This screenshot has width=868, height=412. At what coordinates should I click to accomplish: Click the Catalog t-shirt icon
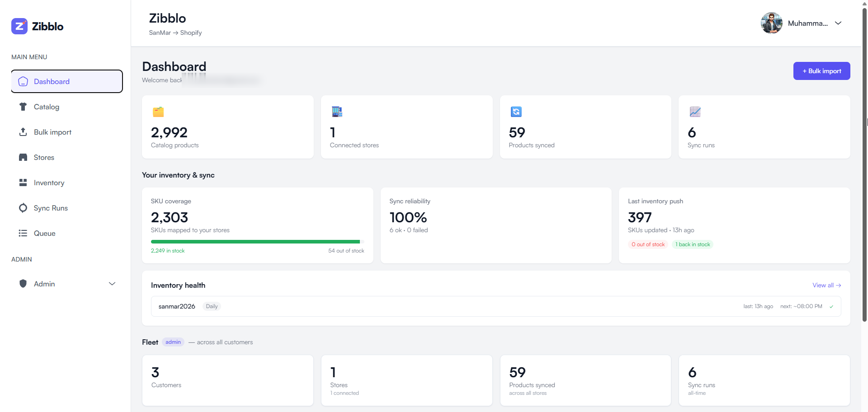coord(23,107)
